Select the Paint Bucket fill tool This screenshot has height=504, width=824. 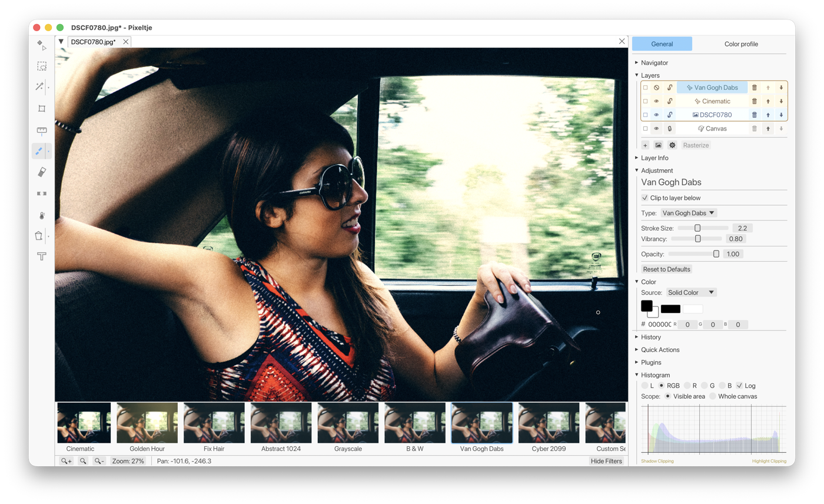39,236
